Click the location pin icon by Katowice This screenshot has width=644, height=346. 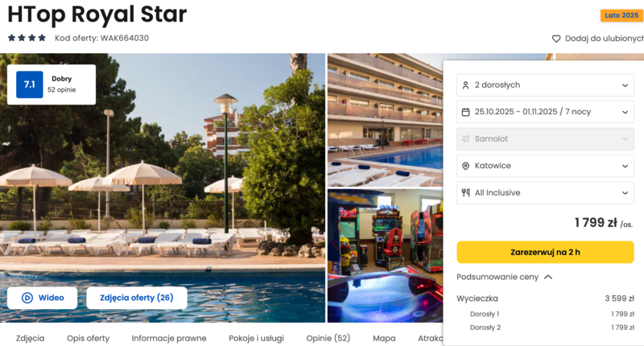[x=465, y=166]
